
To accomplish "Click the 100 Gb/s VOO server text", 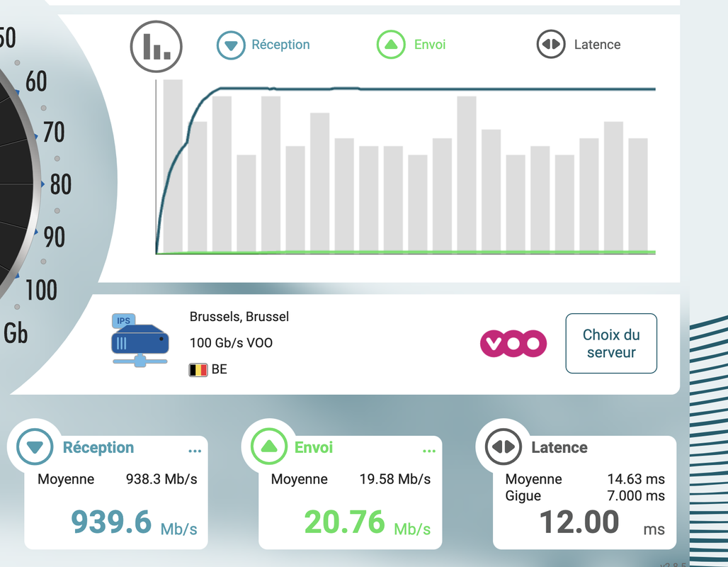I will click(x=231, y=343).
